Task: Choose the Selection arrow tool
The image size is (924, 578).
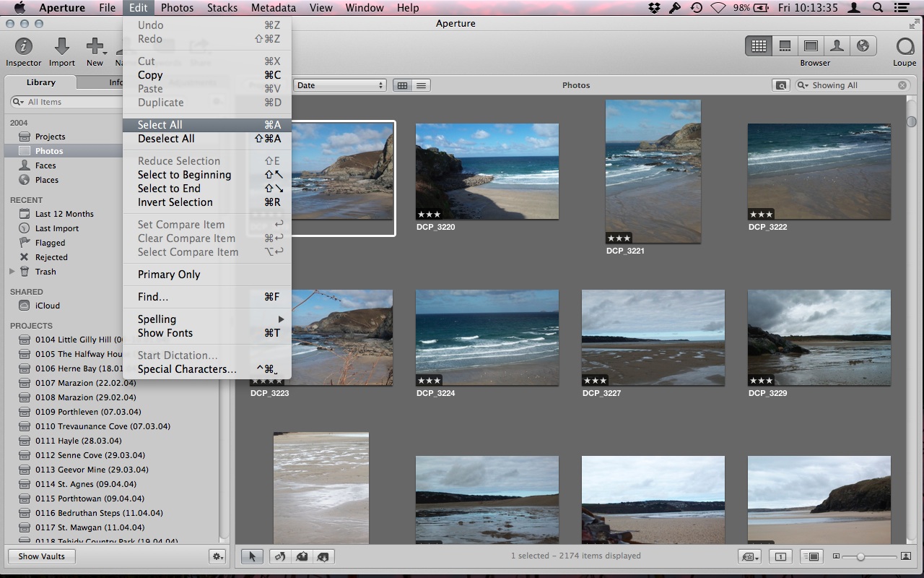Action: [252, 556]
